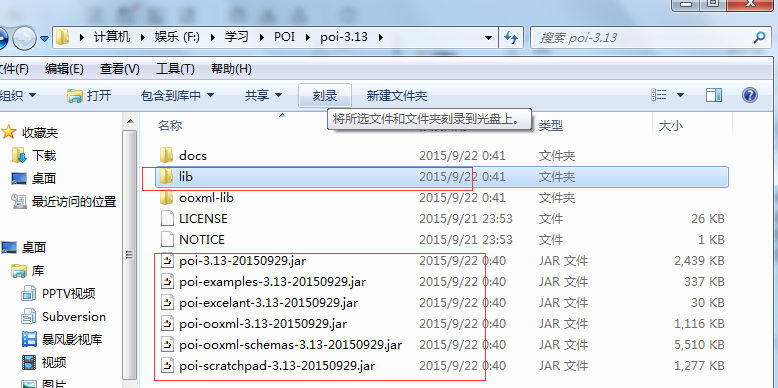
Task: Select the NOTICE file icon
Action: (x=167, y=240)
